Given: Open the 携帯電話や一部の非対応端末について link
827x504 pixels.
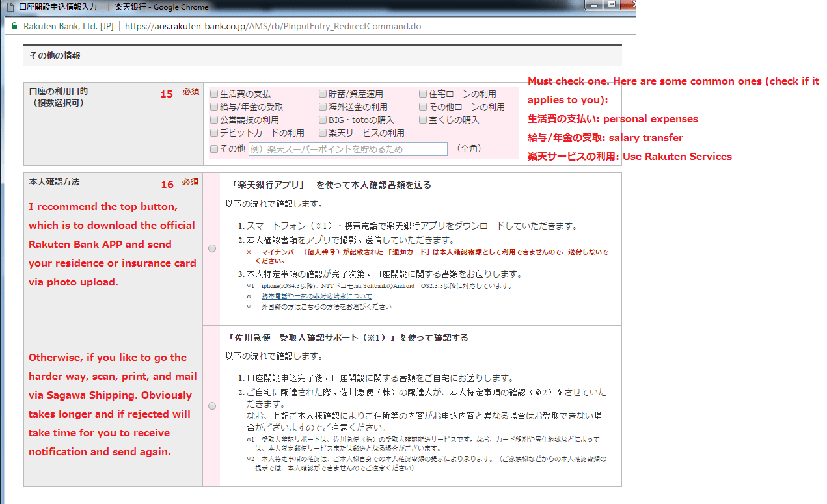Looking at the screenshot, I should coord(317,296).
